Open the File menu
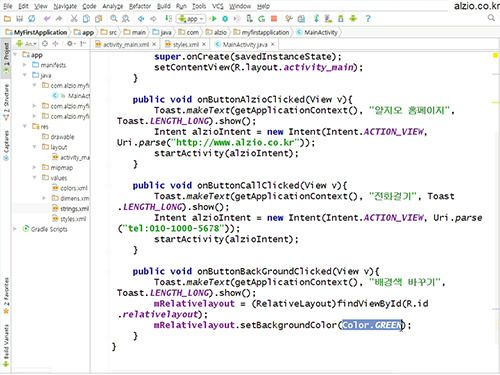 click(x=8, y=6)
